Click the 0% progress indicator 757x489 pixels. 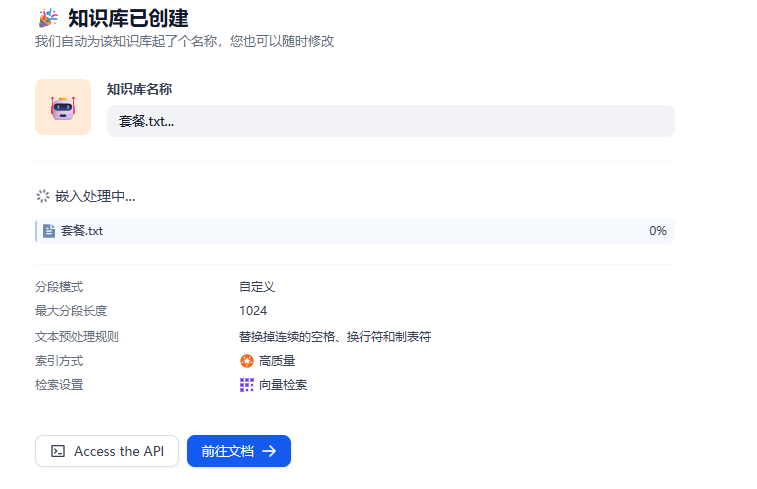(657, 231)
